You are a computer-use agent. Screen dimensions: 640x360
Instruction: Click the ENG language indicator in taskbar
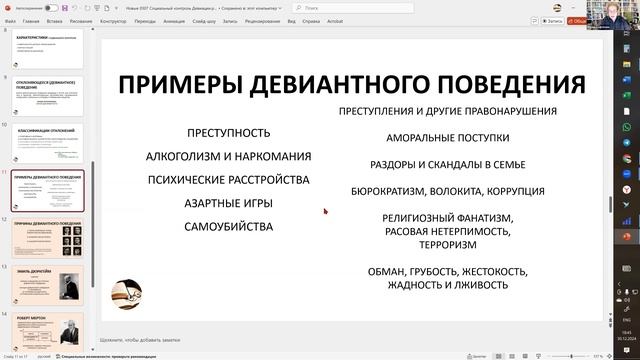point(627,320)
